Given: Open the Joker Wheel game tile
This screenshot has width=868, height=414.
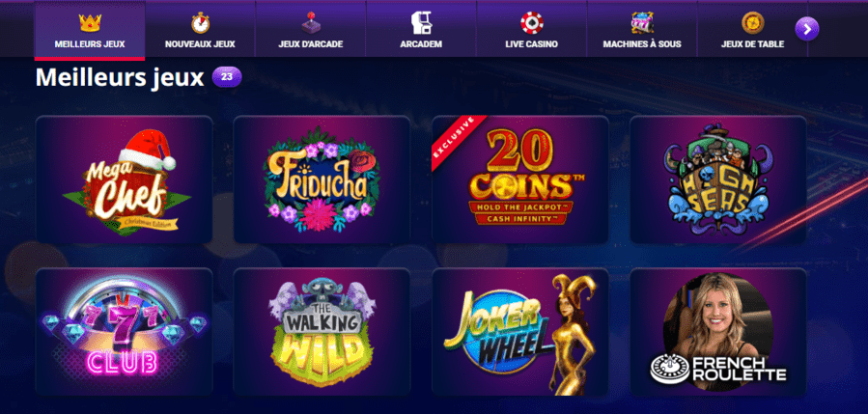Looking at the screenshot, I should click(519, 332).
